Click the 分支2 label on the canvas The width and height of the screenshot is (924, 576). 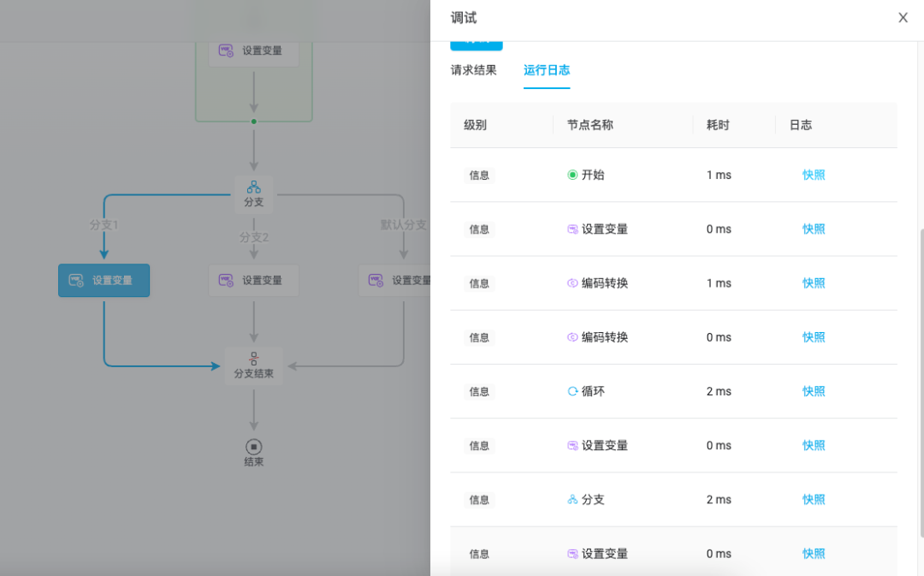(254, 237)
